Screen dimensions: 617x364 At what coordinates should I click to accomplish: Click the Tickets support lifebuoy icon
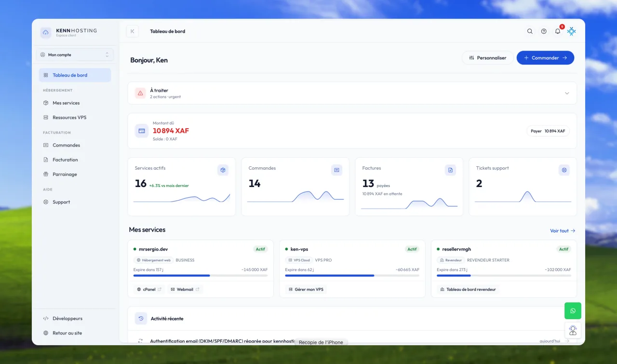point(564,170)
